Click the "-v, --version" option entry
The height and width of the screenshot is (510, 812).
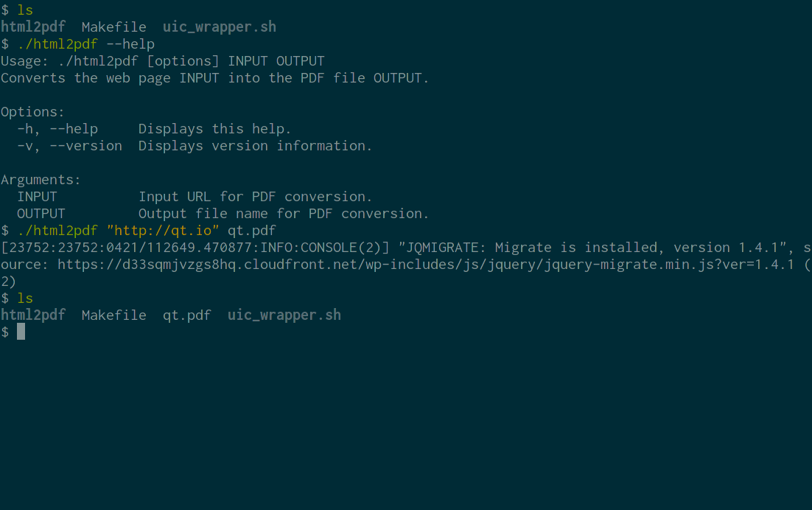click(x=69, y=146)
